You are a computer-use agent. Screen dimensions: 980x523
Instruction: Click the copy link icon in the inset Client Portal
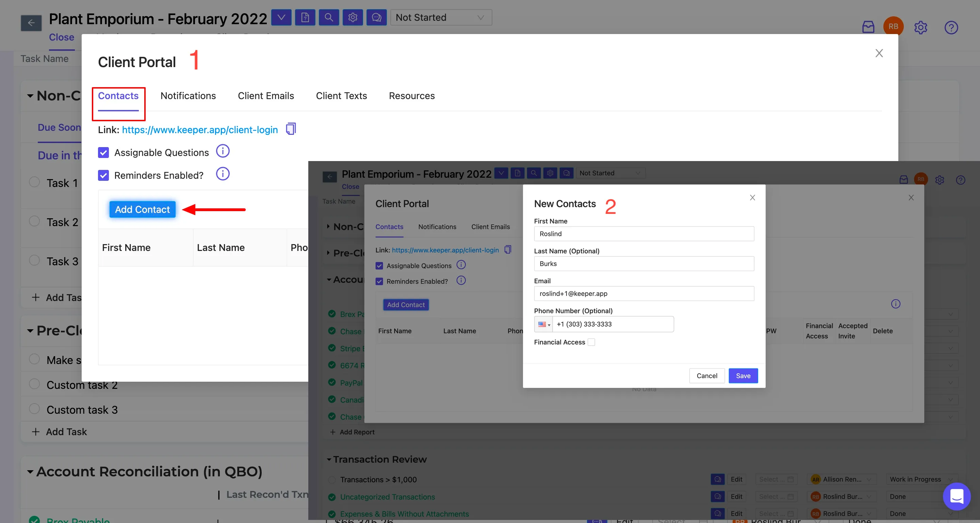pyautogui.click(x=508, y=250)
